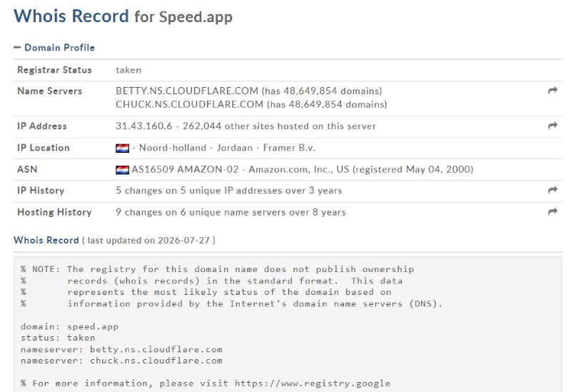Open the Name Servers share arrow
This screenshot has height=392, width=571.
(552, 91)
